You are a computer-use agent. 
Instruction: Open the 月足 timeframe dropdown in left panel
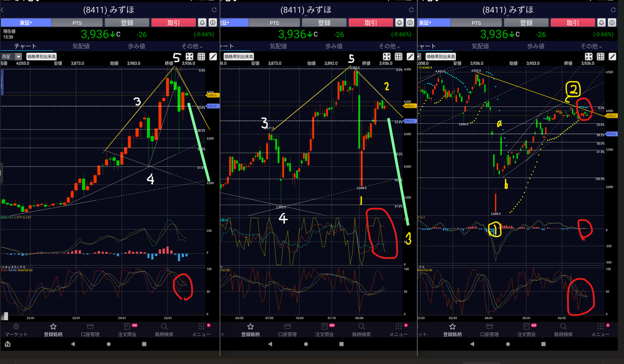11,57
